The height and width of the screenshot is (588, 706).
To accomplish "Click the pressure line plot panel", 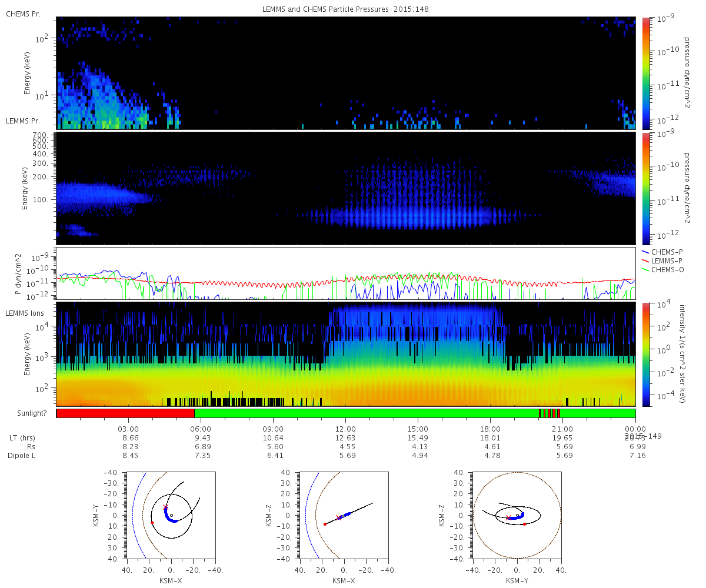I will [346, 273].
